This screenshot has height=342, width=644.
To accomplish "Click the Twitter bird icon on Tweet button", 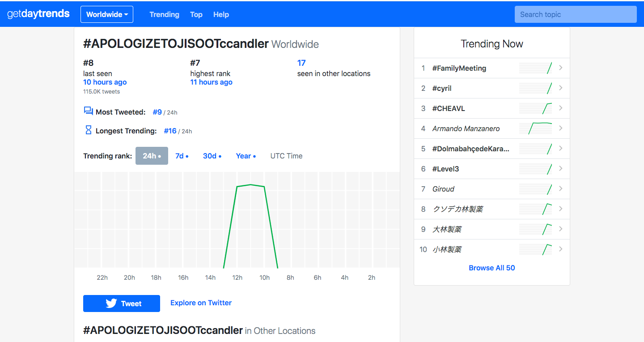I will [111, 304].
